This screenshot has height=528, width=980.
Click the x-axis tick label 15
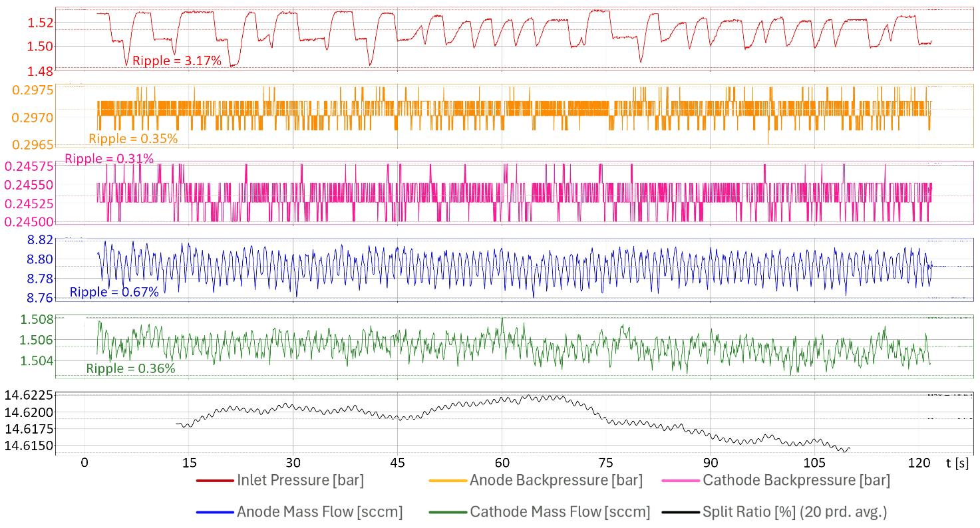click(x=189, y=463)
